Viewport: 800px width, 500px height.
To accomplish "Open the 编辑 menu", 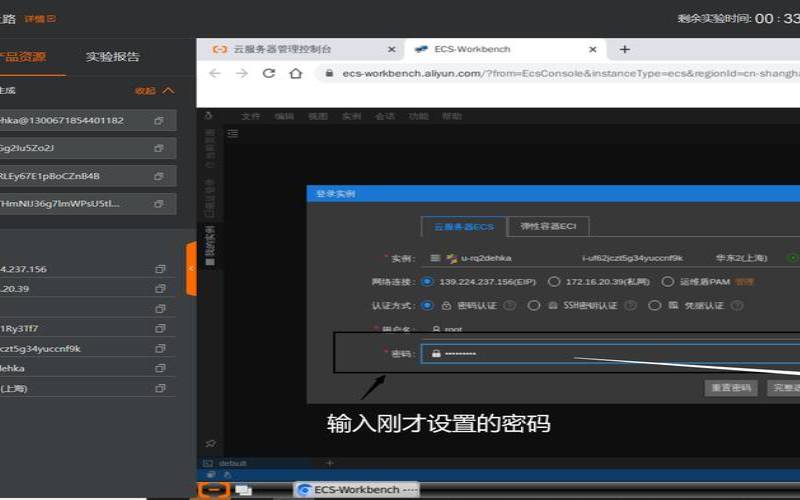I will (x=284, y=116).
